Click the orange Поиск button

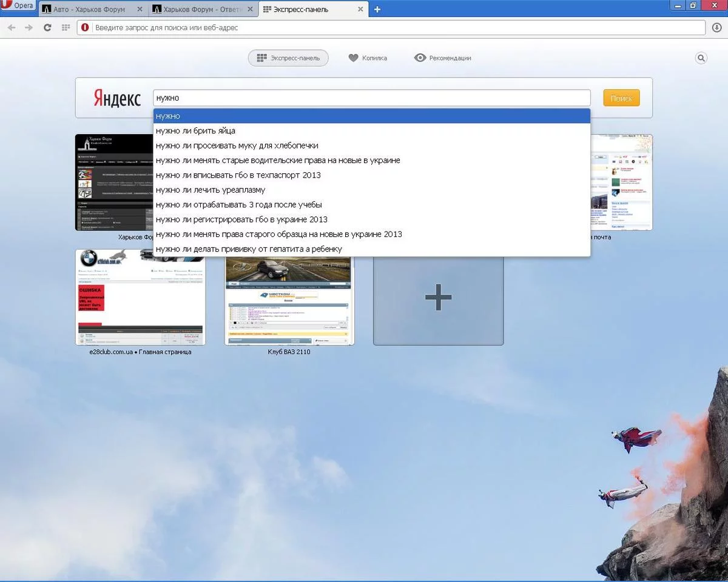click(621, 98)
